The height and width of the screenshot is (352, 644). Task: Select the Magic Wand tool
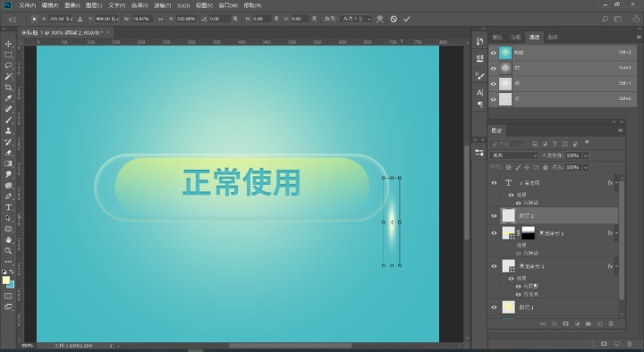pyautogui.click(x=8, y=76)
